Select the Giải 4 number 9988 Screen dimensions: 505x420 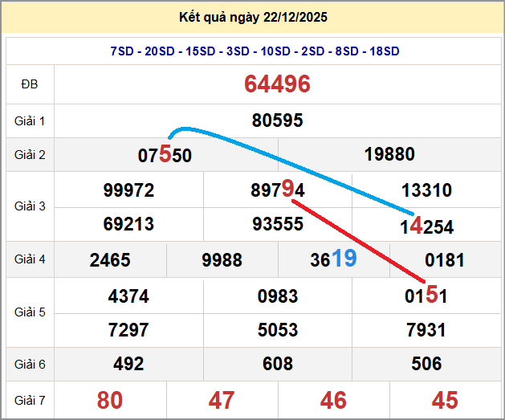[x=222, y=260]
